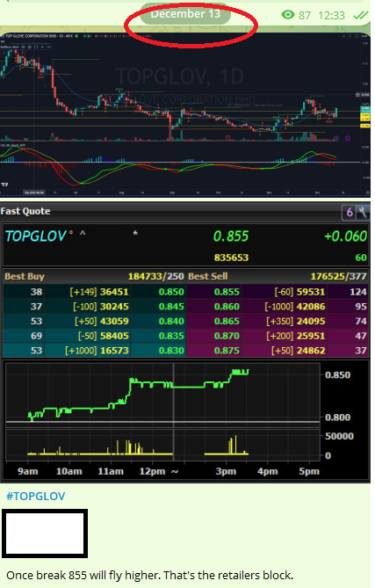This screenshot has height=588, width=375.
Task: Select the 0.865 sell price row
Action: tap(278, 321)
